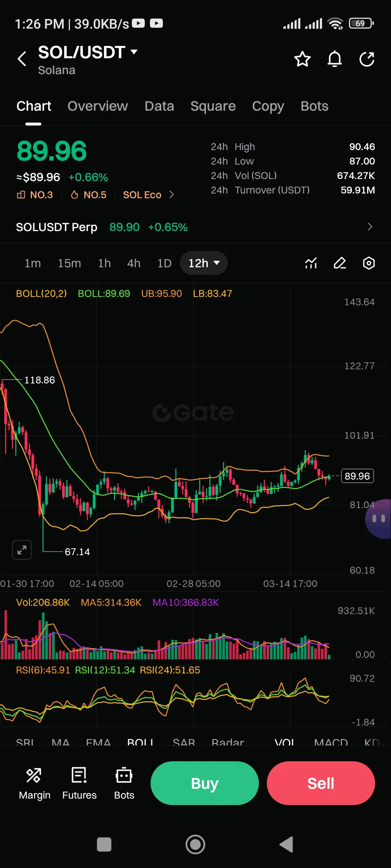
Task: Open the chart indicators icon
Action: click(x=311, y=263)
